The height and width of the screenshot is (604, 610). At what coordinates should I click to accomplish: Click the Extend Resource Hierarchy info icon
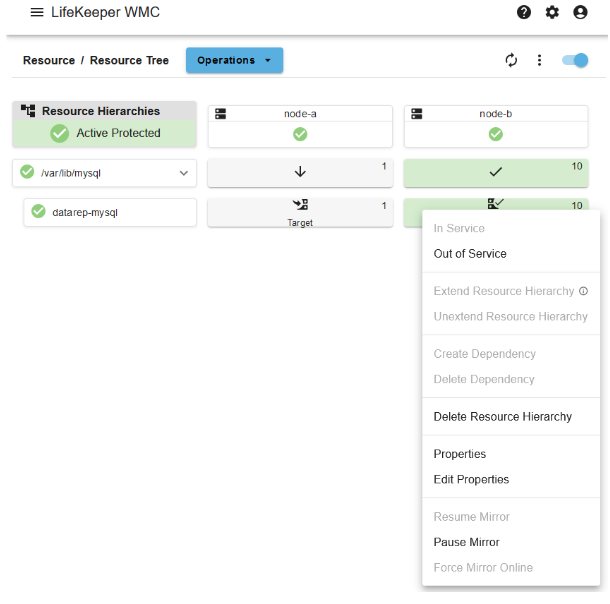pyautogui.click(x=584, y=292)
